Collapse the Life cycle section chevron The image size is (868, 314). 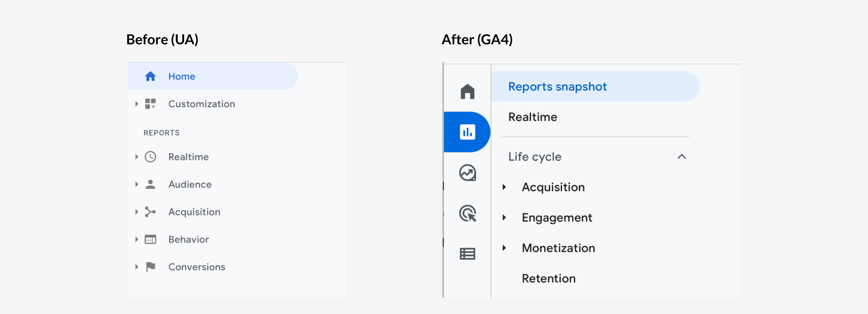pyautogui.click(x=682, y=156)
